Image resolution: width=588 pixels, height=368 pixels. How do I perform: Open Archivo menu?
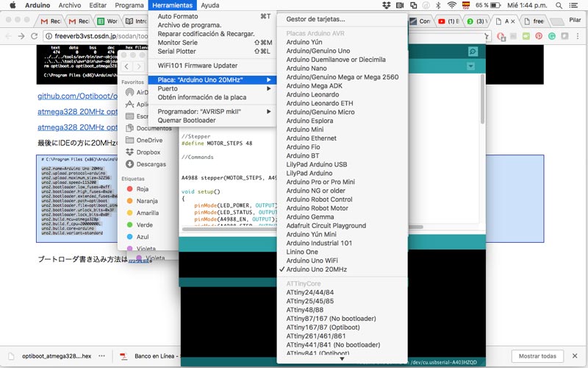click(70, 5)
